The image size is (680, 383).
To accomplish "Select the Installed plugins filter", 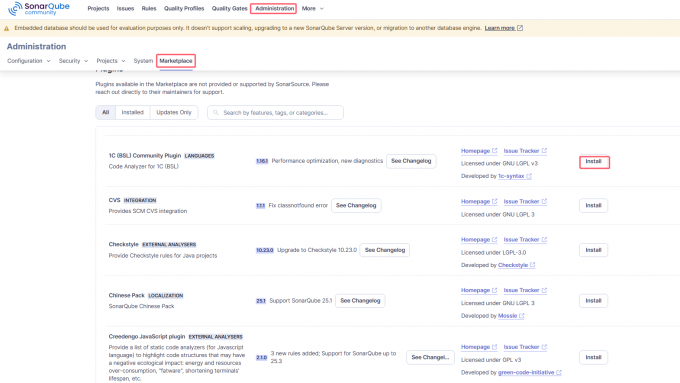I will click(x=132, y=112).
